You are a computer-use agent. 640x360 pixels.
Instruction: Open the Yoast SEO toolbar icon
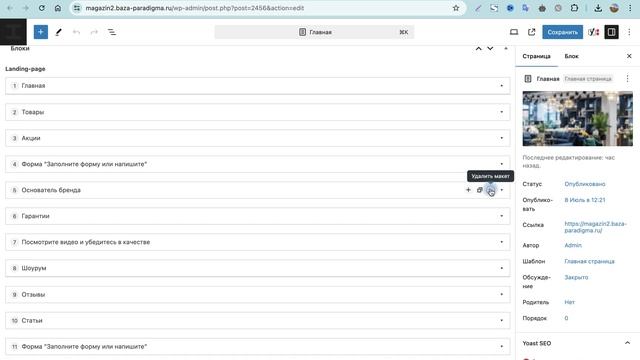[593, 32]
